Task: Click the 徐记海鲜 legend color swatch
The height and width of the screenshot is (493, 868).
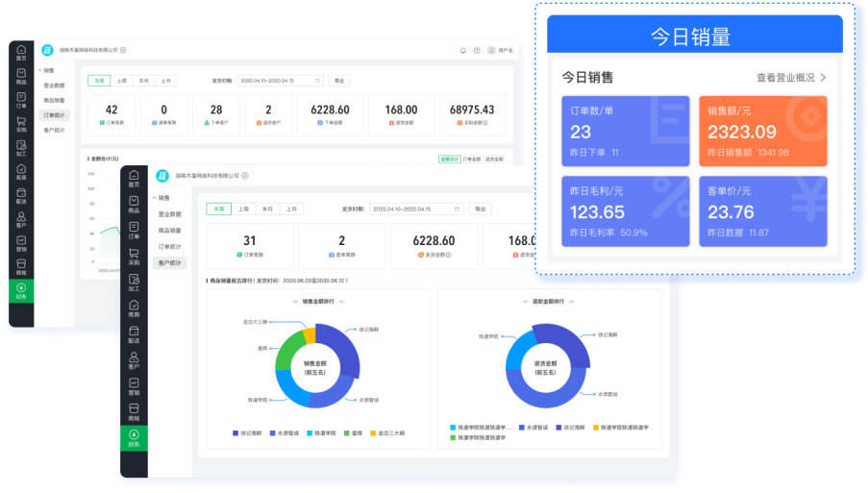Action: tap(236, 433)
